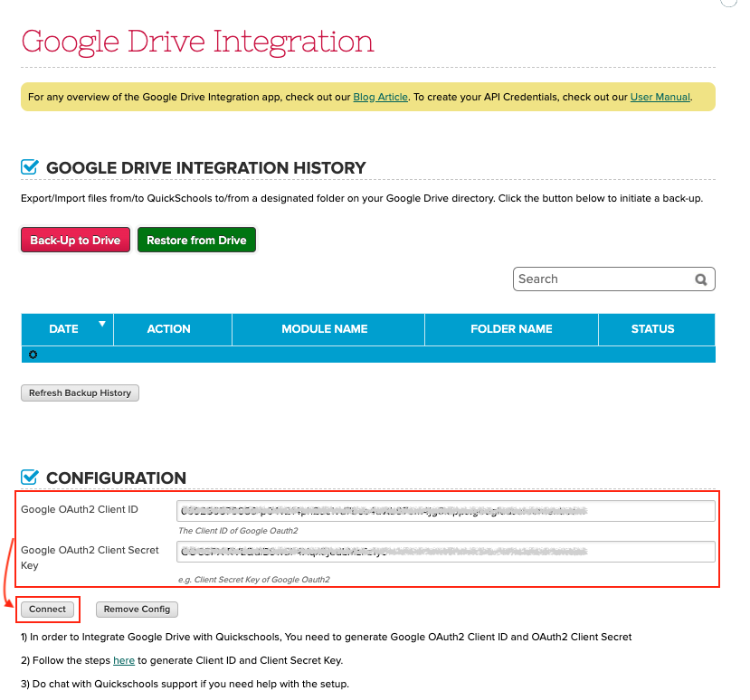
Task: Click the Connect button
Action: 47,610
